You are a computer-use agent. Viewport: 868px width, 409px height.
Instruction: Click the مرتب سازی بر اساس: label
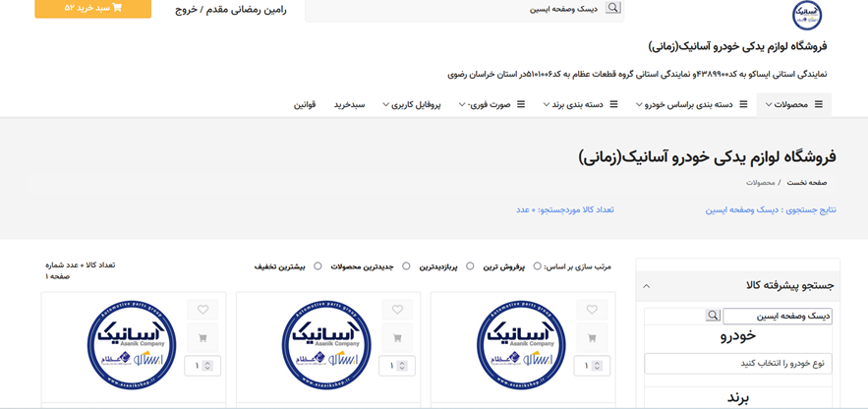(x=578, y=266)
